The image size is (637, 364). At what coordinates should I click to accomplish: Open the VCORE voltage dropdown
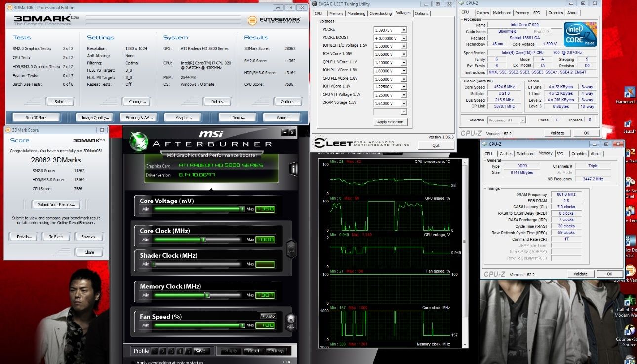pos(404,30)
